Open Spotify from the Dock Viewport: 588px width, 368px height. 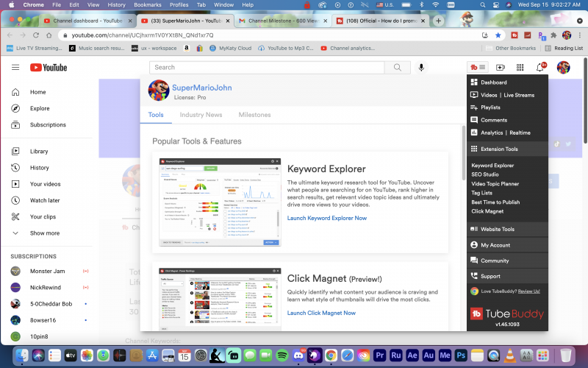pos(282,355)
